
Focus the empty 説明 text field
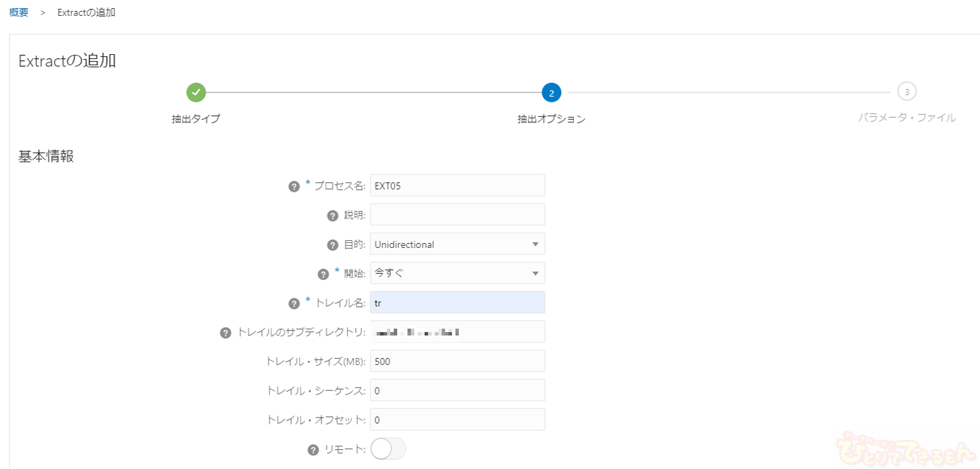point(457,214)
